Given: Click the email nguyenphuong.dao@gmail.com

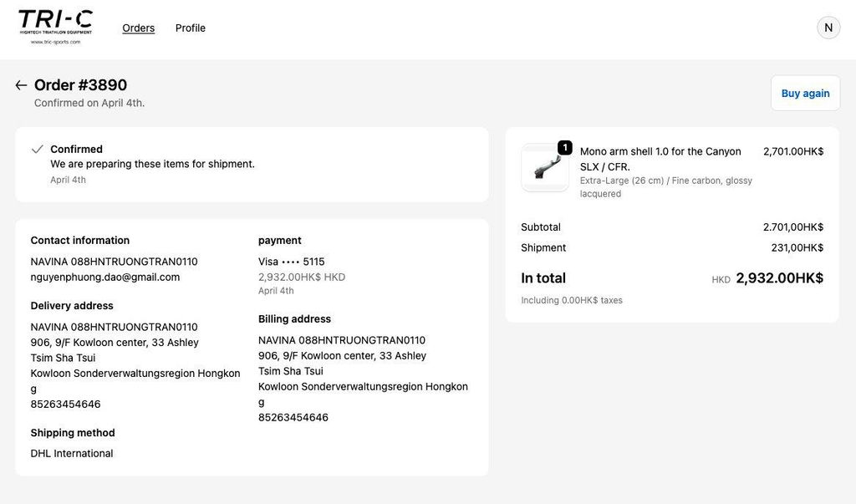Looking at the screenshot, I should pyautogui.click(x=104, y=277).
